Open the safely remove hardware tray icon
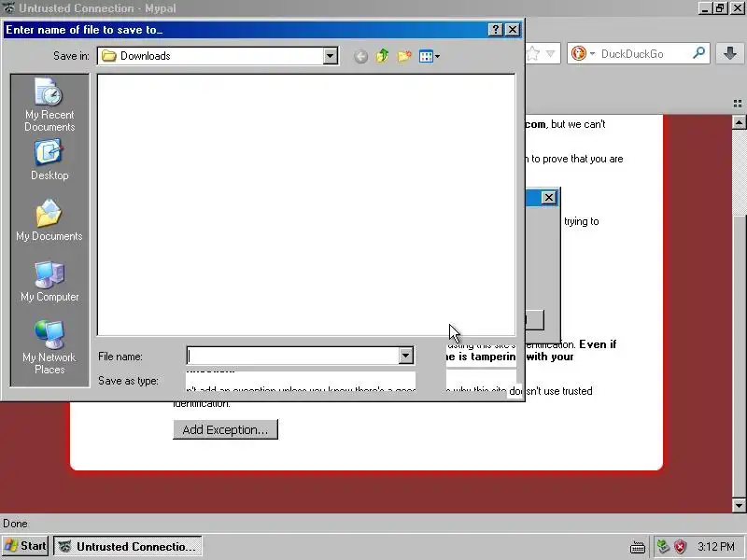This screenshot has width=747, height=560. [663, 546]
